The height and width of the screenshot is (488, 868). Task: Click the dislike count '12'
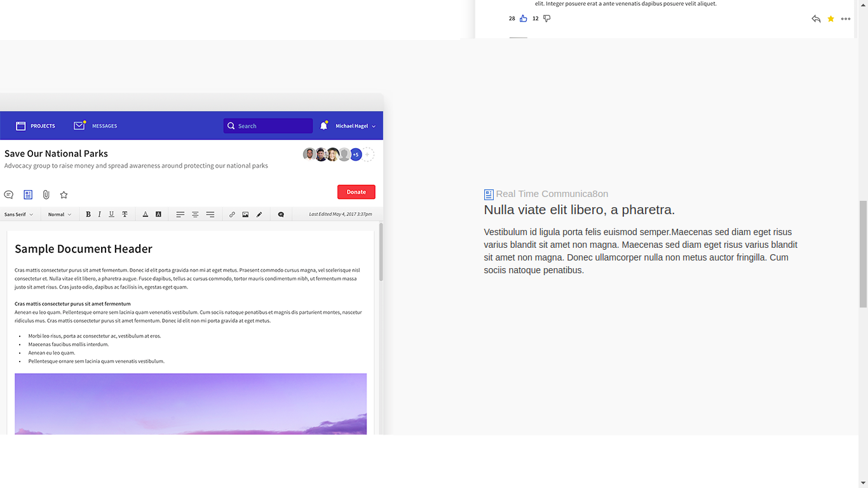click(x=536, y=19)
